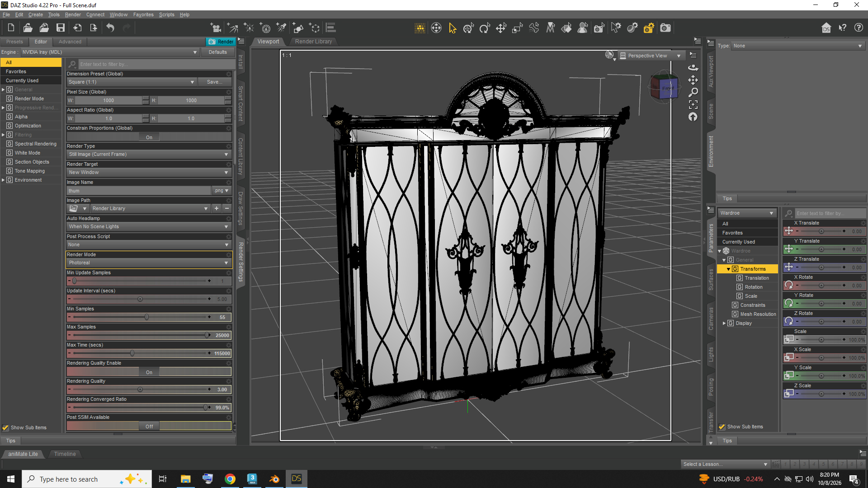Select the ActivePose bone tool
This screenshot has height=488, width=868.
(534, 28)
